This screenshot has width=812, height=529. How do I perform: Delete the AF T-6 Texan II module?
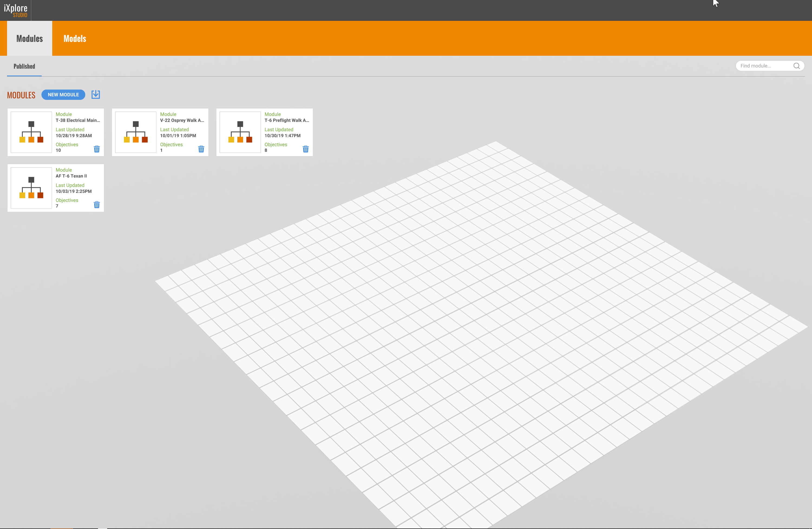97,205
